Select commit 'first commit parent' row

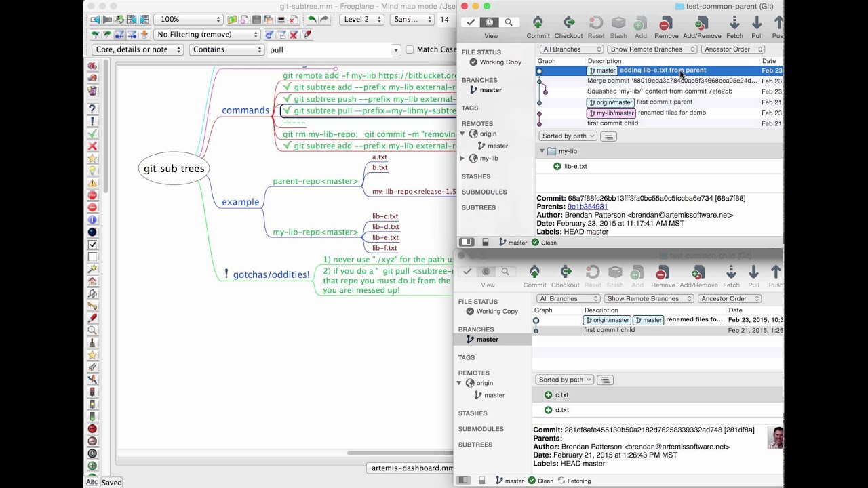[659, 102]
